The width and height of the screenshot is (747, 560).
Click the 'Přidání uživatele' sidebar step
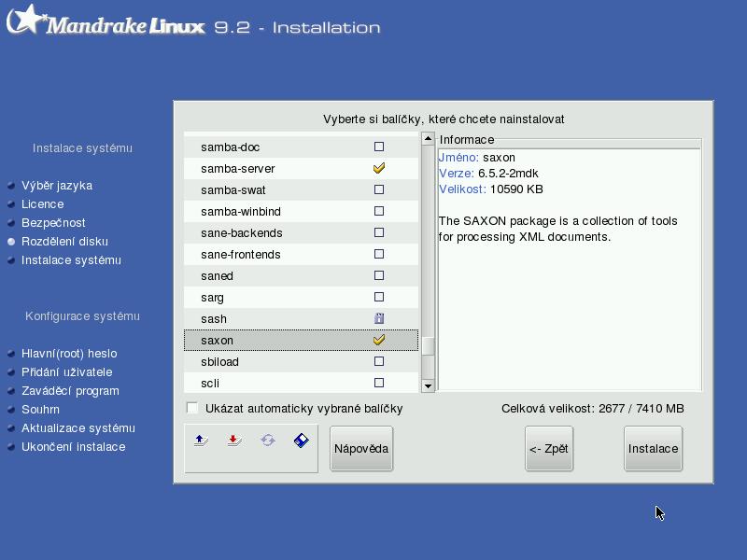[x=66, y=371]
